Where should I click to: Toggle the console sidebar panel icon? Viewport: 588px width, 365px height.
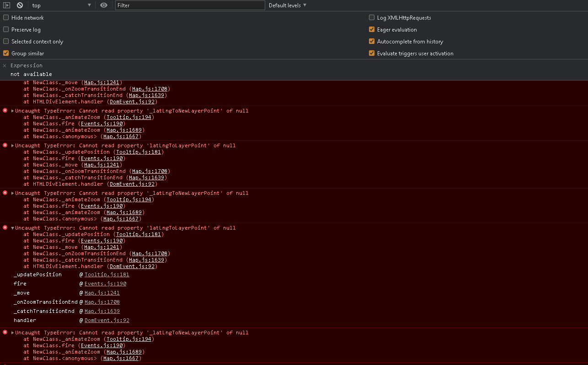pyautogui.click(x=6, y=5)
